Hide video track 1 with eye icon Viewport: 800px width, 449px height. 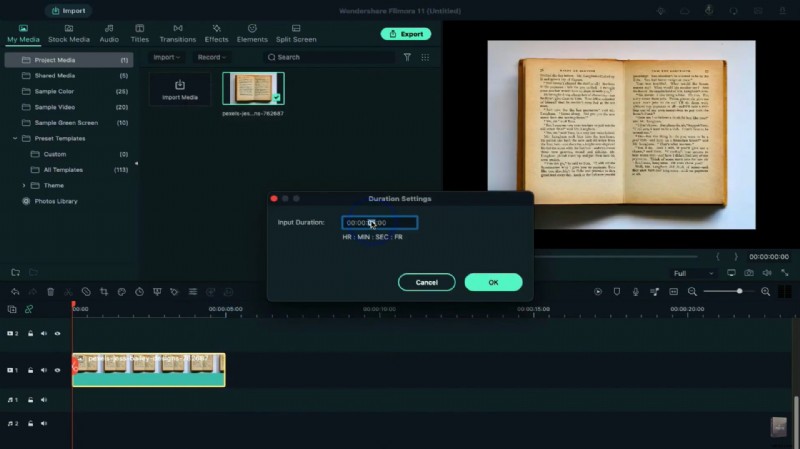coord(57,371)
